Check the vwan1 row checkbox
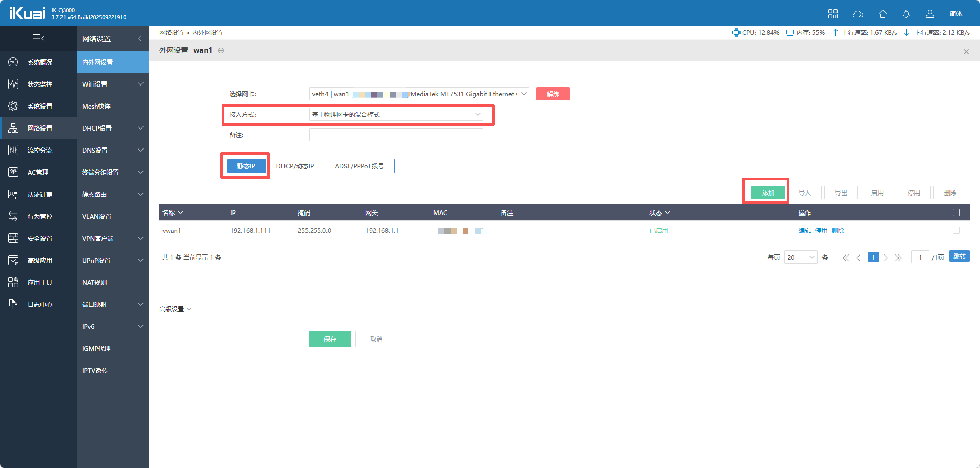The width and height of the screenshot is (980, 468). [956, 230]
